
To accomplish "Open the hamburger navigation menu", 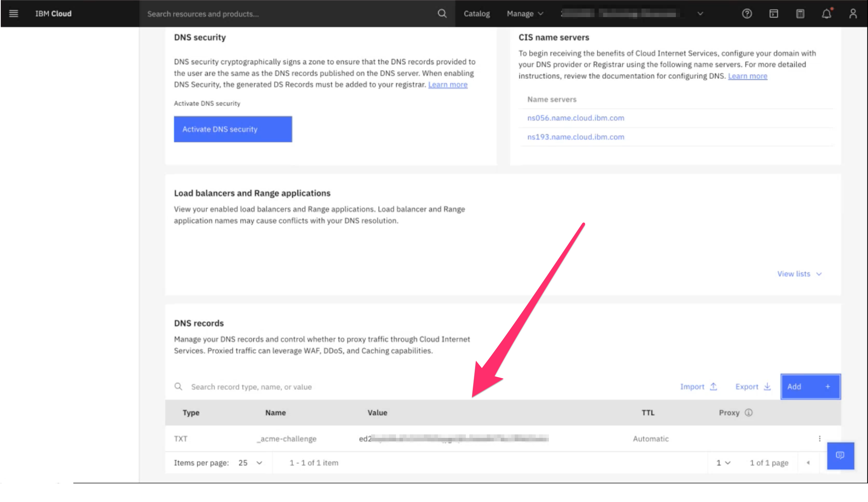I will (x=14, y=14).
